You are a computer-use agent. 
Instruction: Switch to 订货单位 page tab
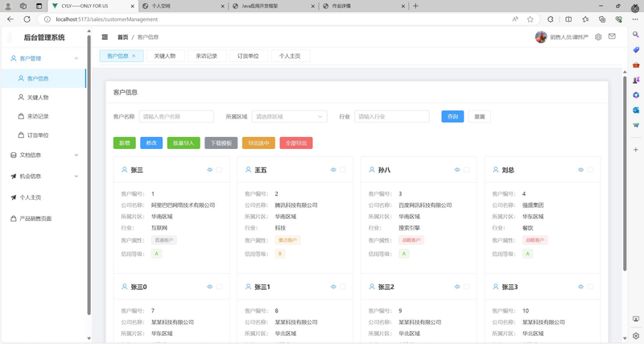coord(248,56)
